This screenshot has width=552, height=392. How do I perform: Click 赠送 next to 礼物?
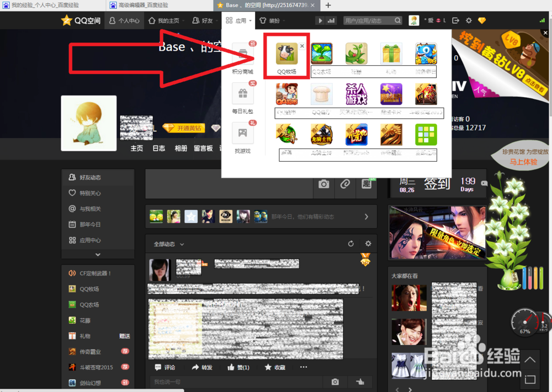coord(125,336)
